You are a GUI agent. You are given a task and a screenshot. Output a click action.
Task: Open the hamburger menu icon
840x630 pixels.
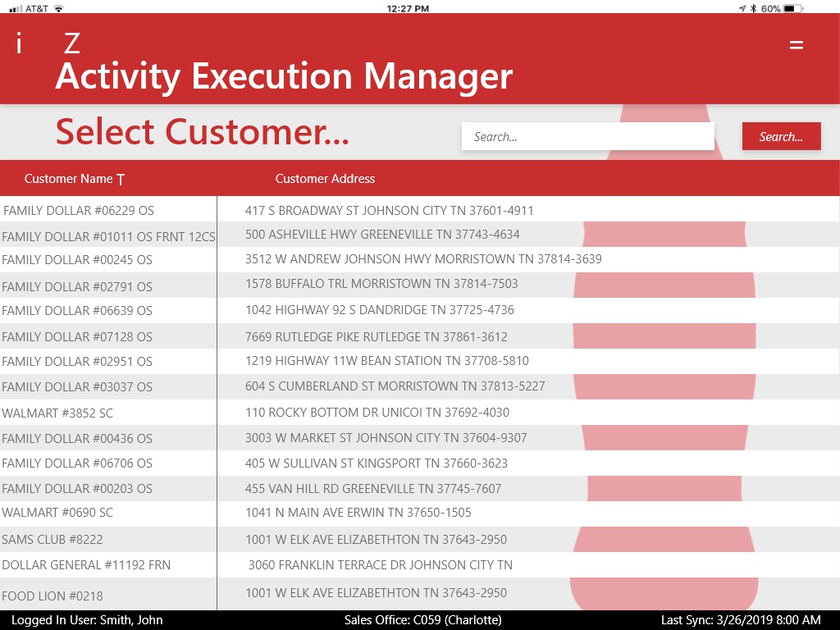[796, 45]
